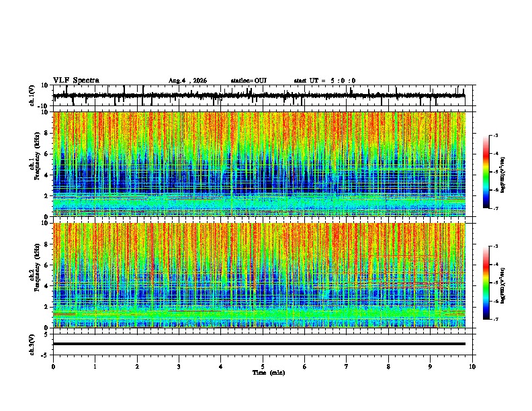
Task: Click the ch.1 colorbar "-3" tick value
Action: (x=495, y=136)
